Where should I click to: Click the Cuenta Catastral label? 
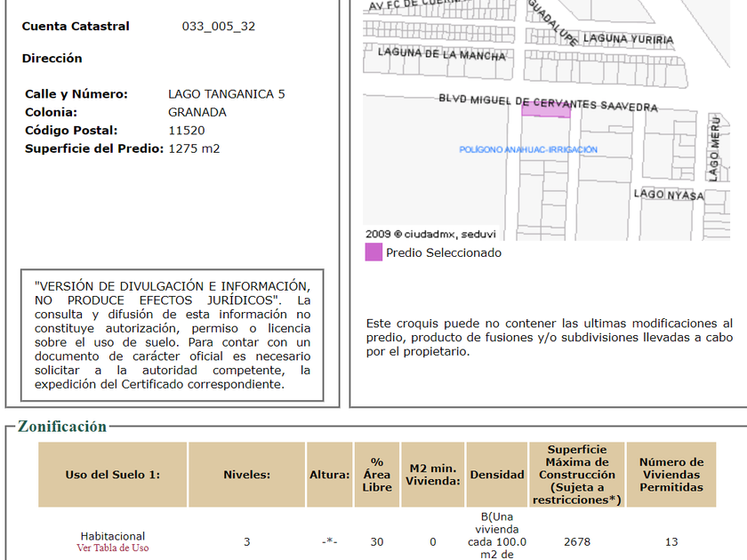76,26
